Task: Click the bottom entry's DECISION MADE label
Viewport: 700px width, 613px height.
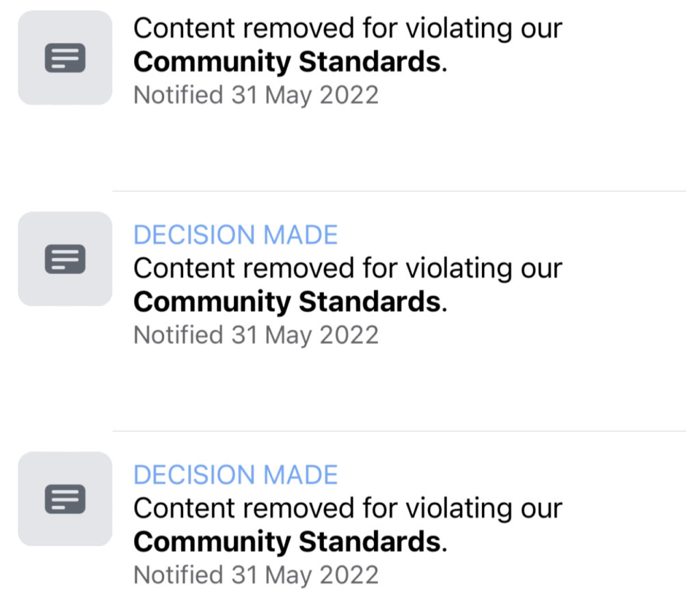Action: pyautogui.click(x=235, y=475)
